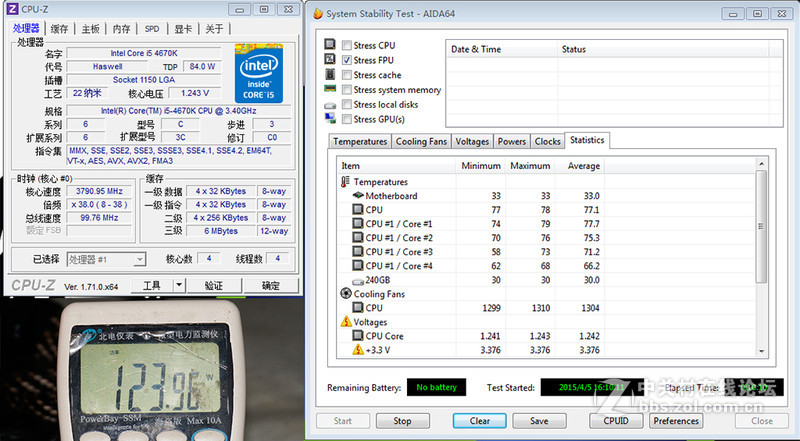Image resolution: width=800 pixels, height=441 pixels.
Task: Click the Voltages warning triangle icon
Action: tap(346, 322)
